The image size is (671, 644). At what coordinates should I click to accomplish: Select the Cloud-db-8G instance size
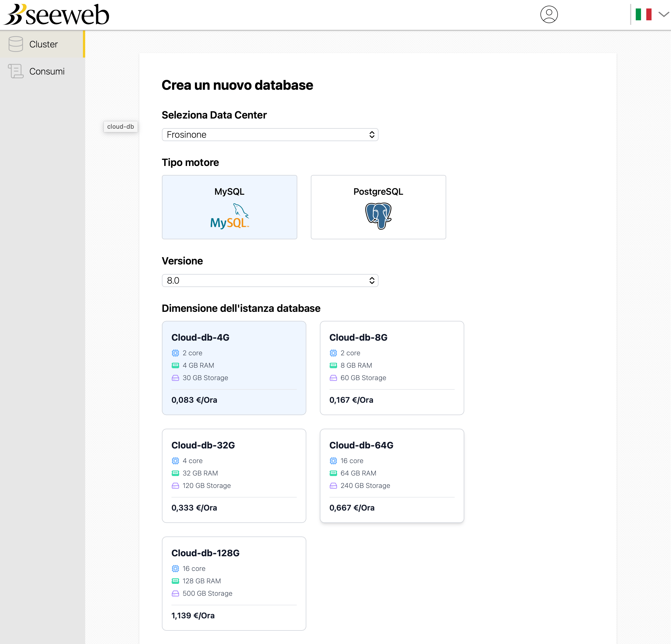coord(392,368)
